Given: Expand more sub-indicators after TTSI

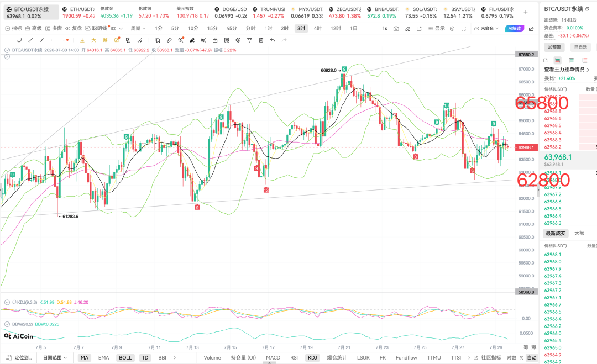Looking at the screenshot, I should pos(469,357).
